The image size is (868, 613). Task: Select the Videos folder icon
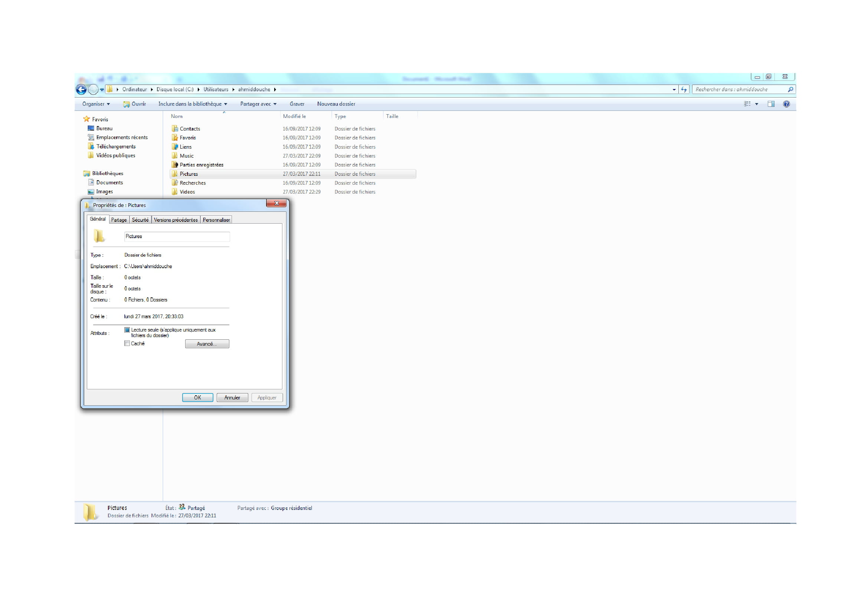tap(175, 192)
